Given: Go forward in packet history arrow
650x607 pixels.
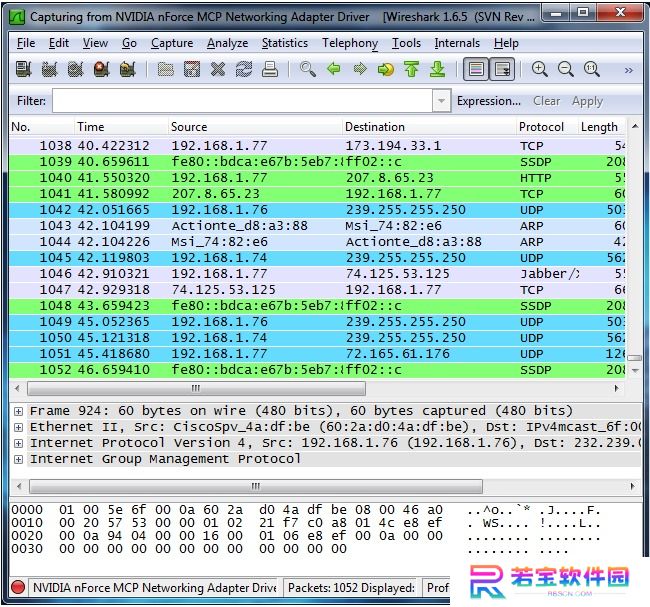Looking at the screenshot, I should (360, 69).
